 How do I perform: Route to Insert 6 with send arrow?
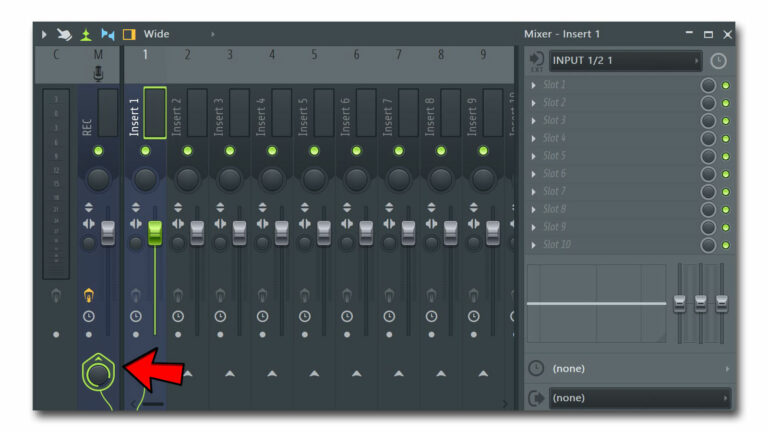coord(357,374)
